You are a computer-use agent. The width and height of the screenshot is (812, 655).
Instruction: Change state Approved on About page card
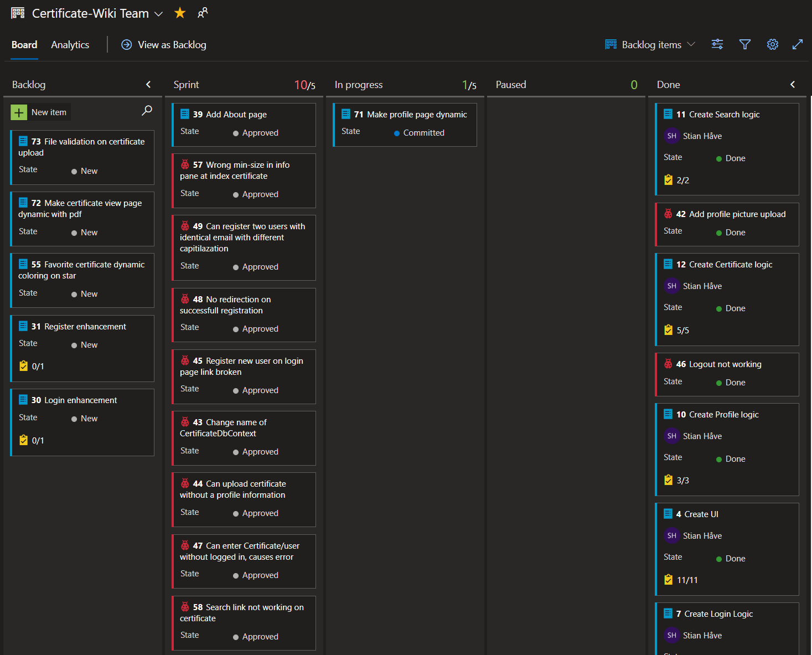pyautogui.click(x=256, y=133)
